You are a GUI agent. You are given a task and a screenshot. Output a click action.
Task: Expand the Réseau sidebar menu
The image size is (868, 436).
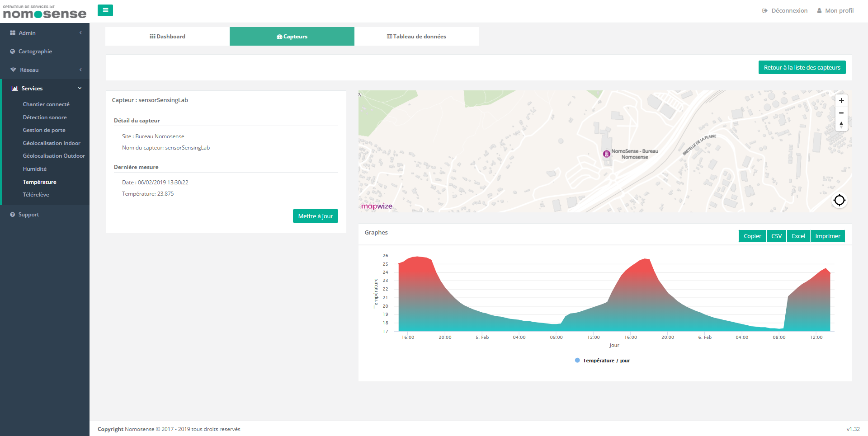point(44,70)
